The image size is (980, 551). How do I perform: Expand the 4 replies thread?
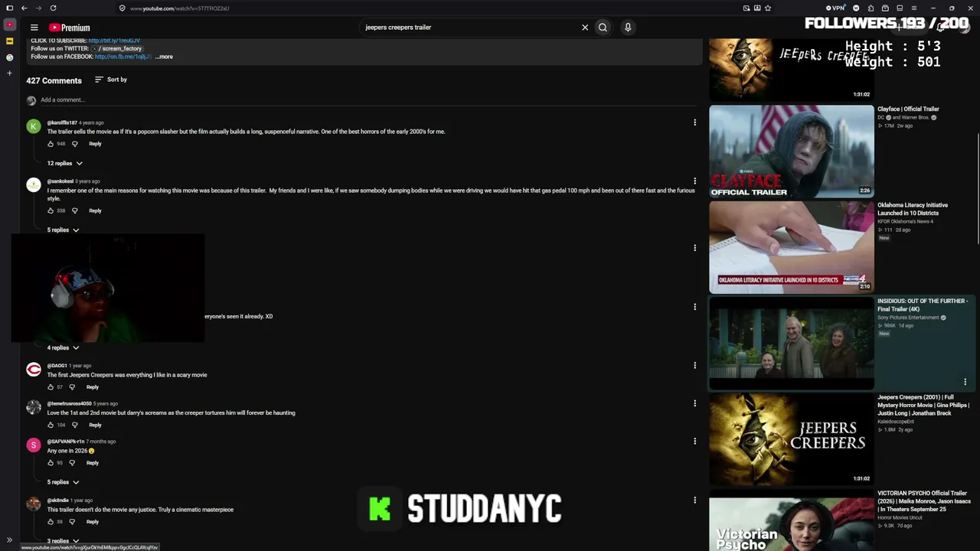click(63, 348)
